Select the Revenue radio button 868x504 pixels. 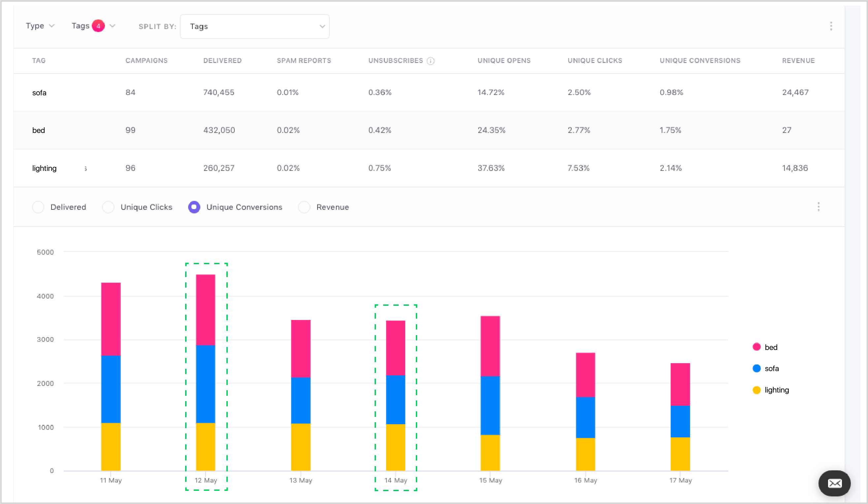pyautogui.click(x=304, y=207)
